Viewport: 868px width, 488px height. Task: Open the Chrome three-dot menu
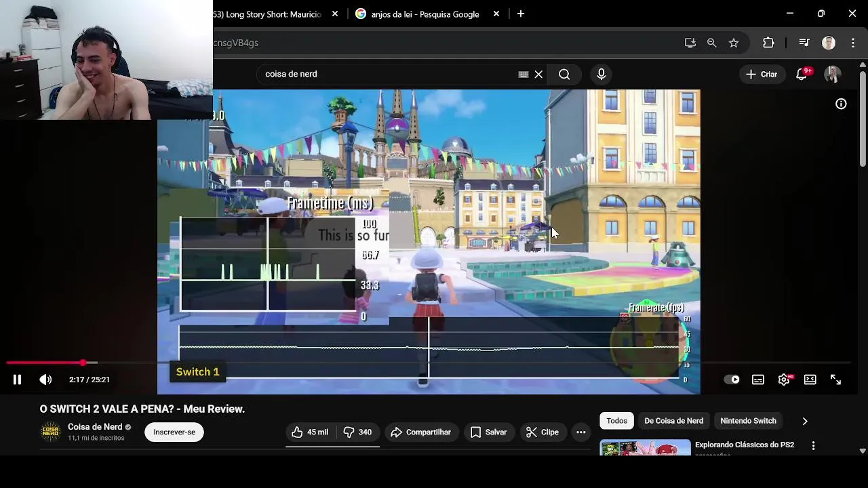(x=852, y=43)
